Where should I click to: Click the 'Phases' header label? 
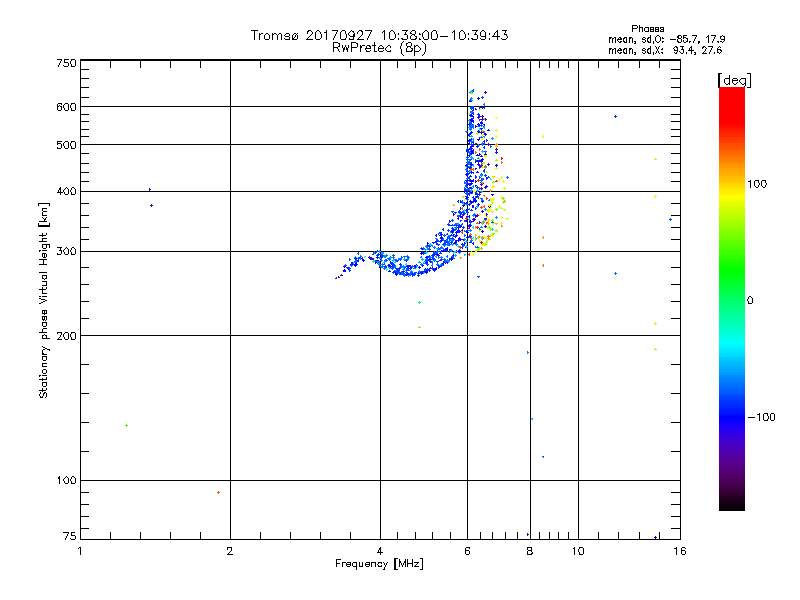pyautogui.click(x=647, y=29)
